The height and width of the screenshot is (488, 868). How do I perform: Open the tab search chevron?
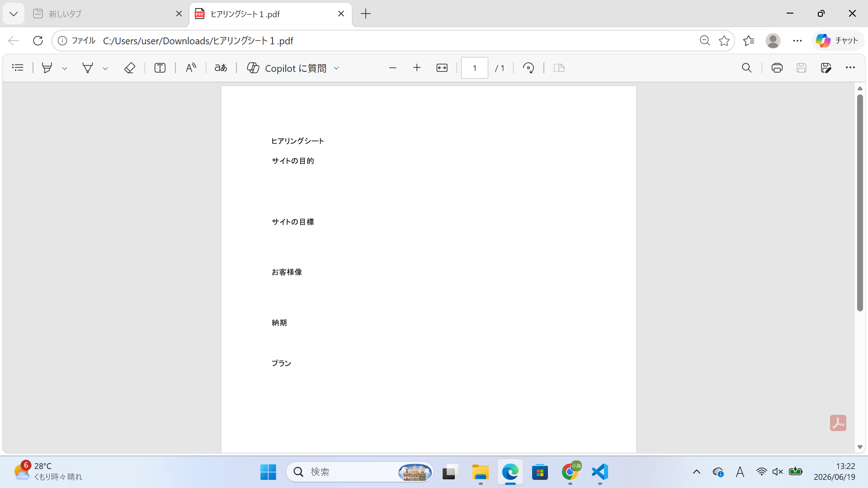[x=14, y=14]
